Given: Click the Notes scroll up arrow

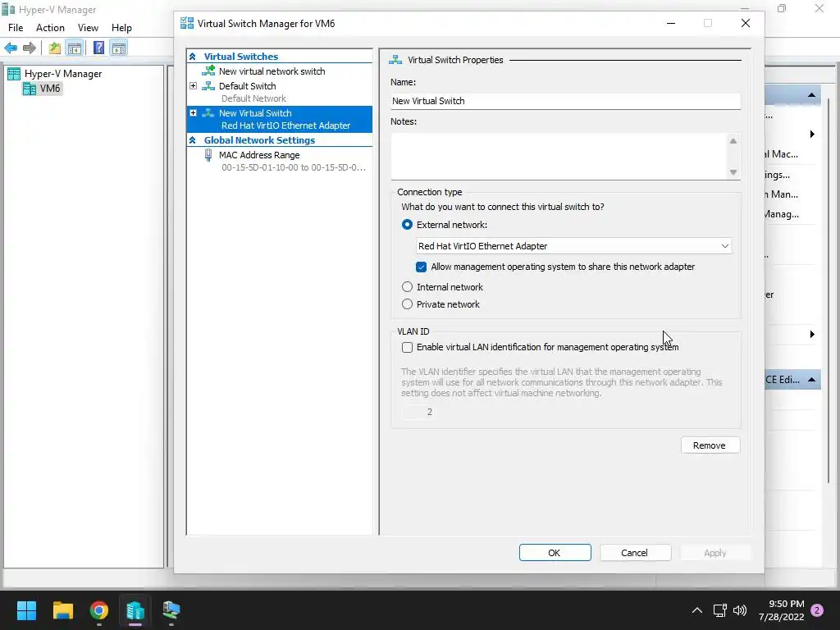Looking at the screenshot, I should coord(733,141).
